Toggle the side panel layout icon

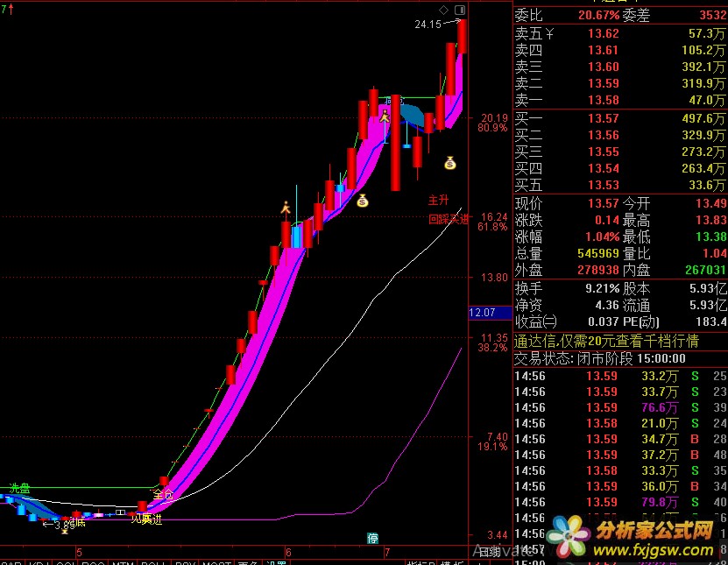pyautogui.click(x=460, y=10)
